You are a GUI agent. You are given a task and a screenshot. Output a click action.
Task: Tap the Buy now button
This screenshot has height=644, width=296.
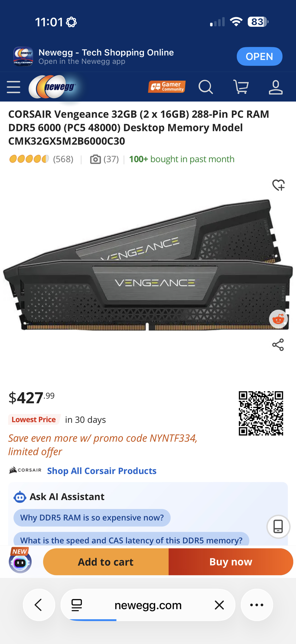[231, 562]
